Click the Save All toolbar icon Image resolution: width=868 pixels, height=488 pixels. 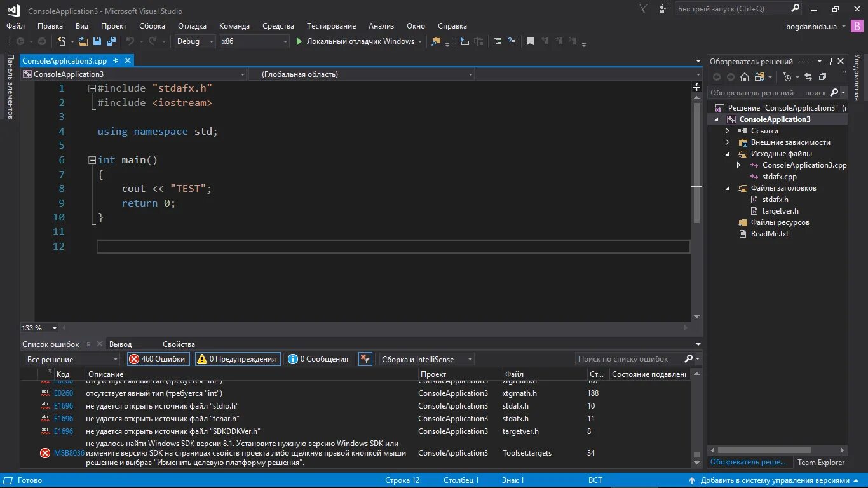tap(111, 41)
